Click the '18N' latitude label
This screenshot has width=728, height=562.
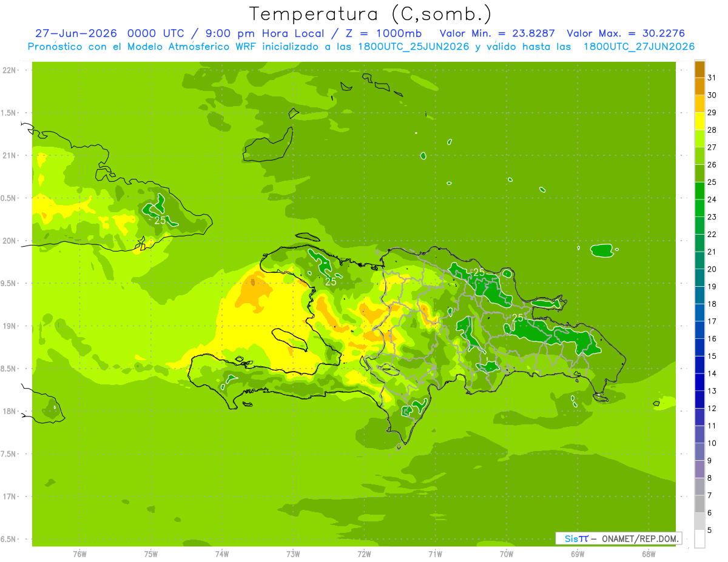(9, 411)
